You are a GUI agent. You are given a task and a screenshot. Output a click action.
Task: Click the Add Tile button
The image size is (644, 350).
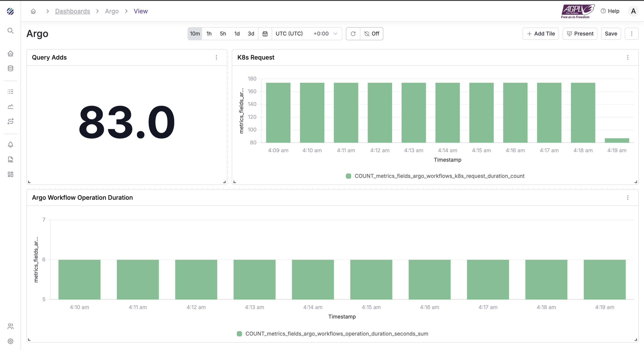pos(541,34)
